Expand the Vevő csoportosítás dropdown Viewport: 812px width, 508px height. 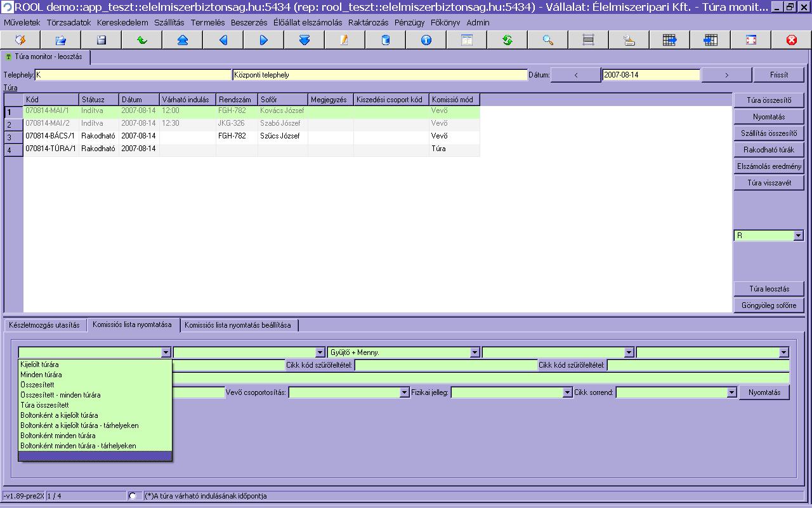[x=404, y=393]
